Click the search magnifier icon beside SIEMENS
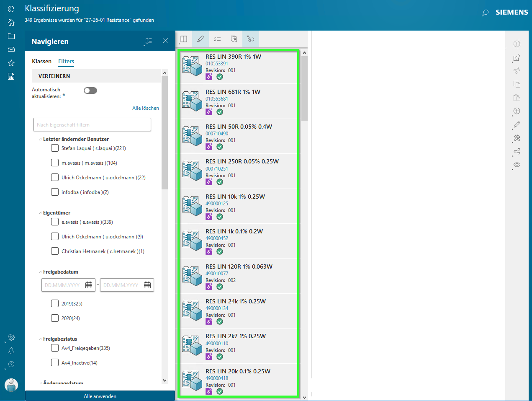532x401 pixels. click(485, 13)
